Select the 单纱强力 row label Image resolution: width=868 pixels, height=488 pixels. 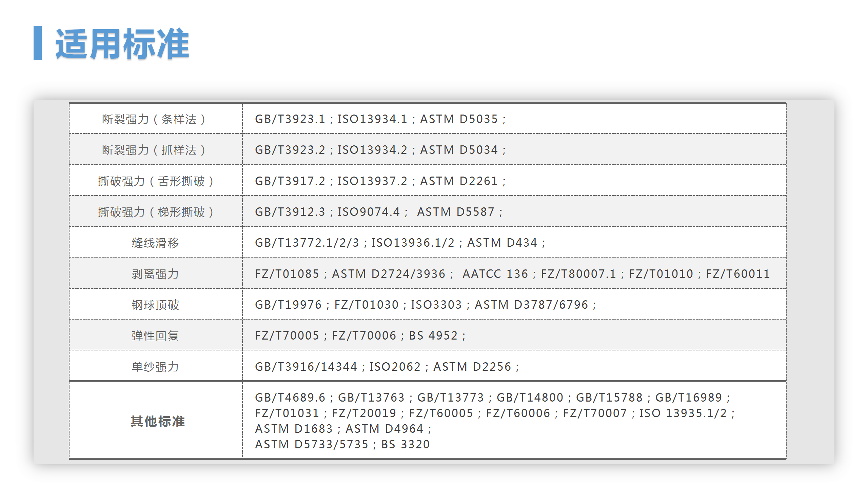coord(155,367)
